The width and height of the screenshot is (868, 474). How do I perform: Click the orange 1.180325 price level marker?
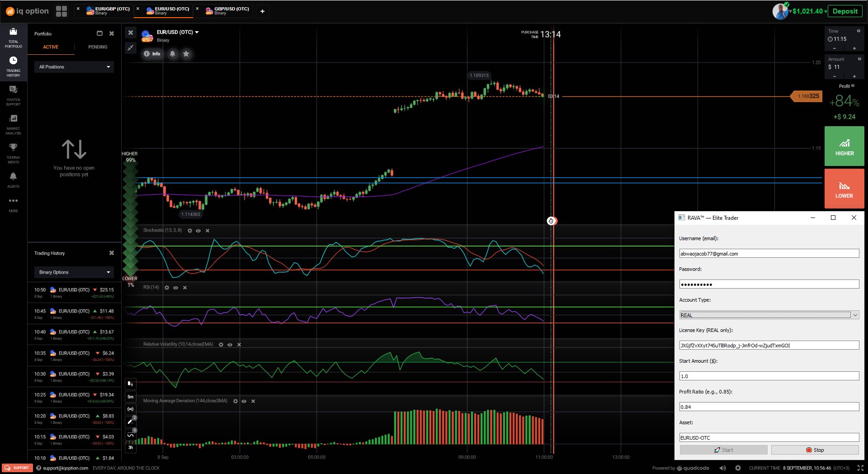click(808, 96)
